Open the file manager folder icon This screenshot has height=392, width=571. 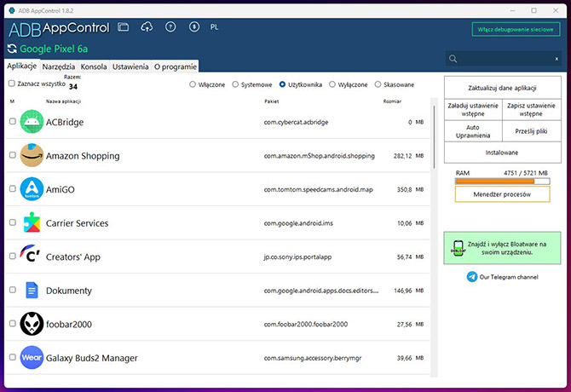point(123,27)
